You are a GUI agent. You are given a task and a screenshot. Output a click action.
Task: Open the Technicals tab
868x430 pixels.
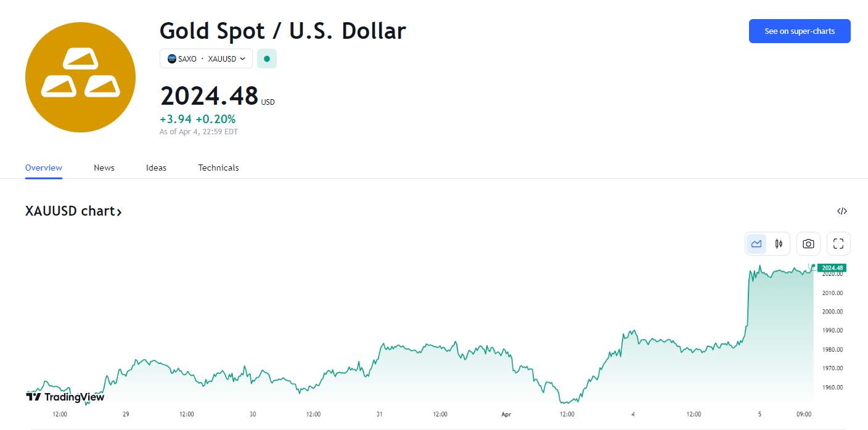click(x=218, y=168)
